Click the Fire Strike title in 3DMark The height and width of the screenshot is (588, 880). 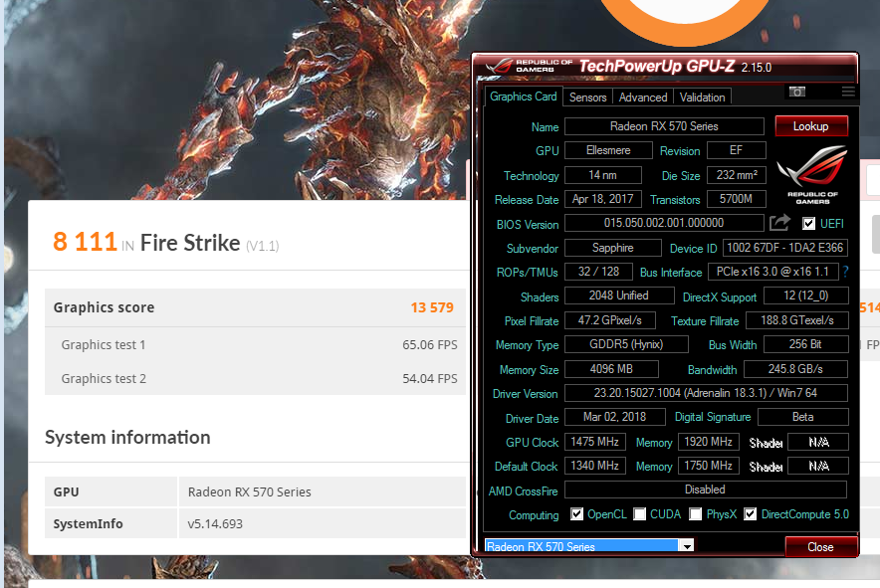pos(190,243)
